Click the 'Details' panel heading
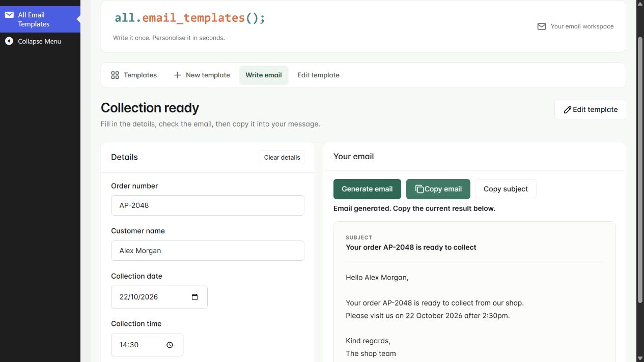 124,157
